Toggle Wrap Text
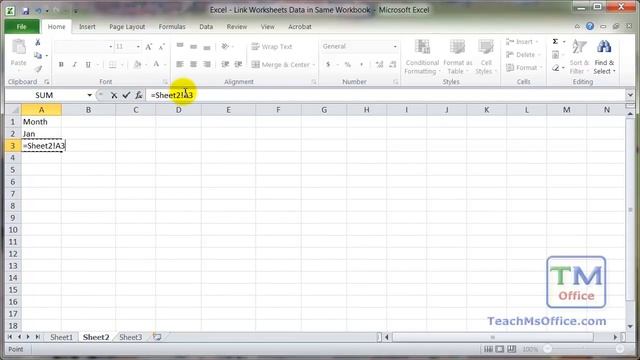640x360 pixels. (272, 47)
